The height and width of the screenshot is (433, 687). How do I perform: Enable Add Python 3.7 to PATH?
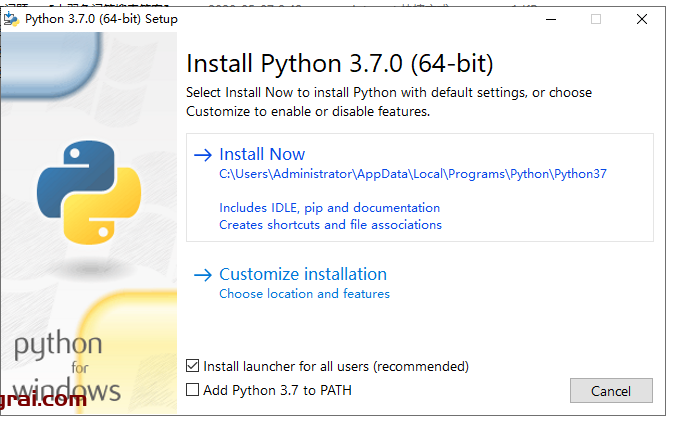tap(192, 389)
